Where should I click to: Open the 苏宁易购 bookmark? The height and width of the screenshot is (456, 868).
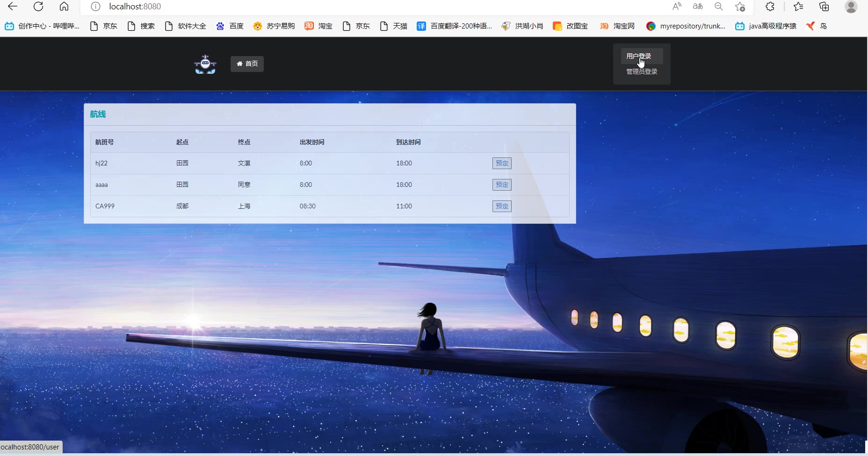tap(274, 26)
